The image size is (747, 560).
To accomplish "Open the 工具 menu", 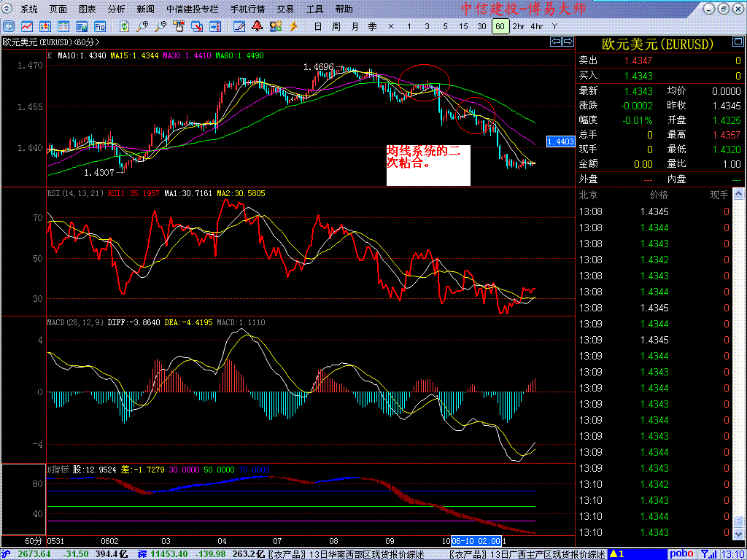I will pos(314,9).
